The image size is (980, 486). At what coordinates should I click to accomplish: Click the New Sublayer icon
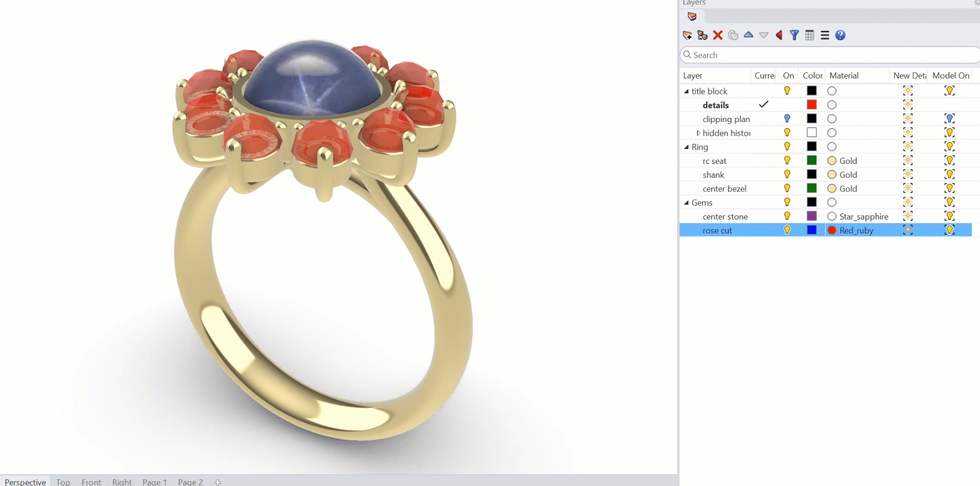point(702,35)
